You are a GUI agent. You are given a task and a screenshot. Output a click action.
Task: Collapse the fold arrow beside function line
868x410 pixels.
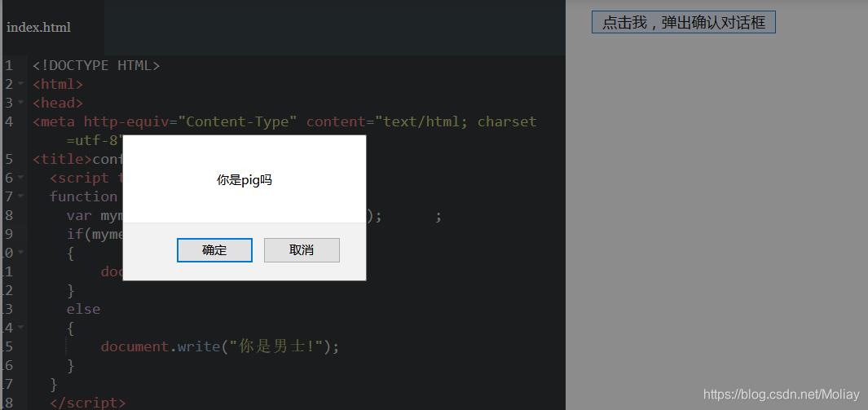click(x=20, y=196)
